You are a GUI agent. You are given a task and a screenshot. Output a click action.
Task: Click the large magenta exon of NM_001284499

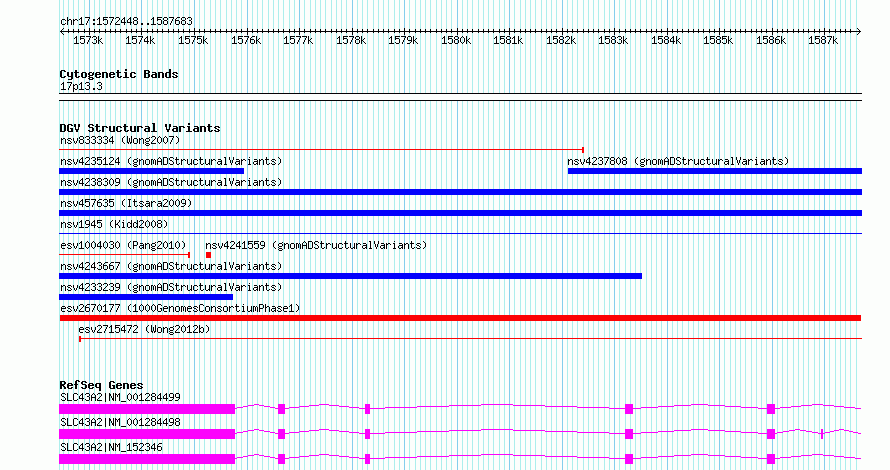(x=147, y=409)
